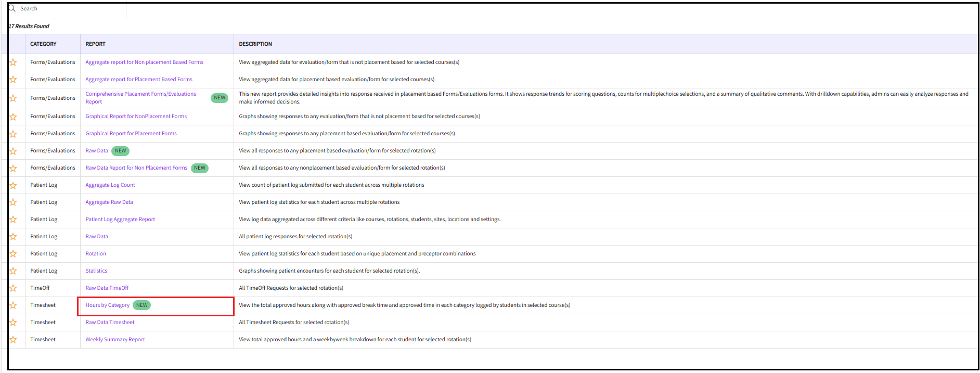The height and width of the screenshot is (373, 980).
Task: Open the Patient Log Aggregate Report link
Action: pyautogui.click(x=120, y=220)
